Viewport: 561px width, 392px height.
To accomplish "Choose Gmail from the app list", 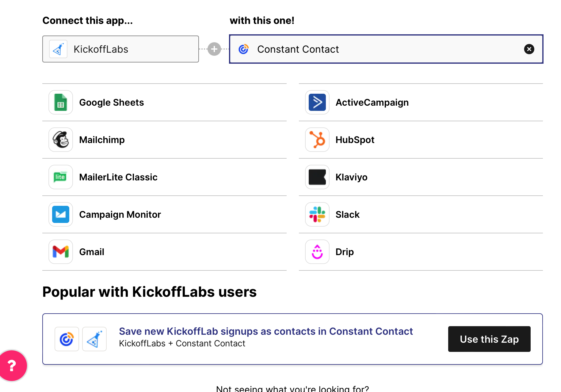I will click(x=164, y=252).
